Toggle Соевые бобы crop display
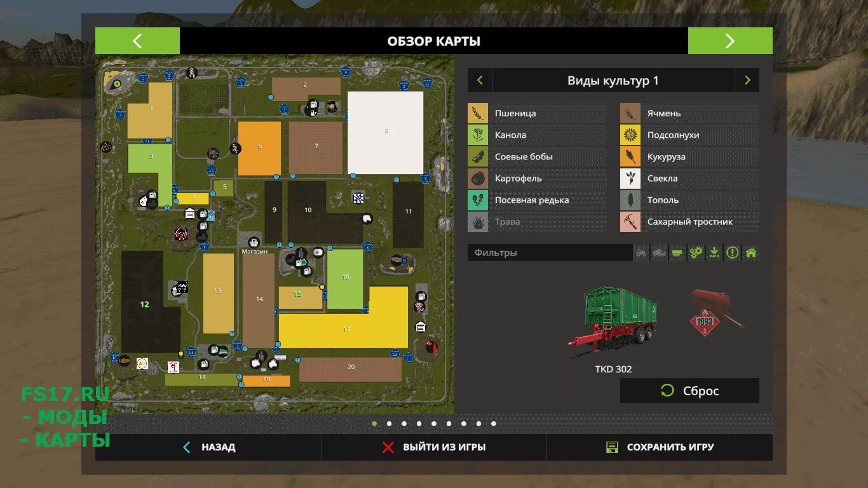The height and width of the screenshot is (488, 868). coord(538,157)
